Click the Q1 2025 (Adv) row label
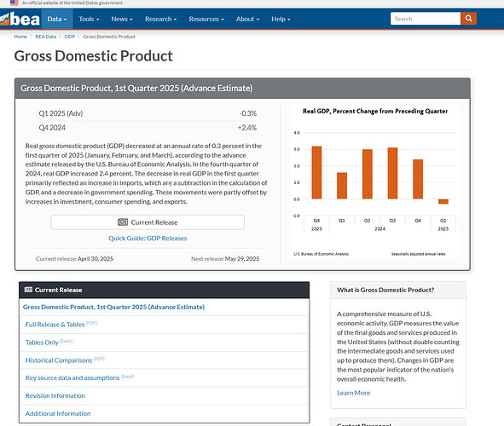 tap(61, 113)
